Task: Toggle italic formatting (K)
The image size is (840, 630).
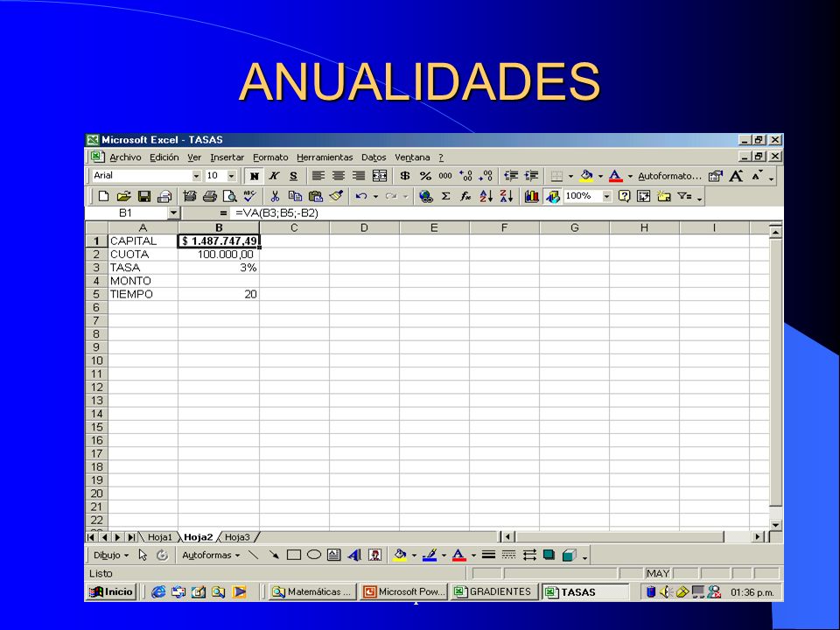Action: [274, 176]
